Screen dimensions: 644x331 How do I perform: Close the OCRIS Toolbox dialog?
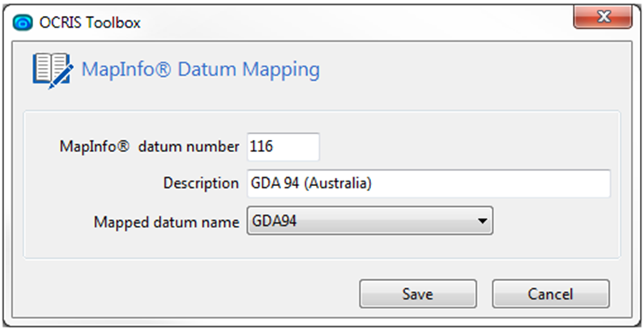click(x=603, y=17)
